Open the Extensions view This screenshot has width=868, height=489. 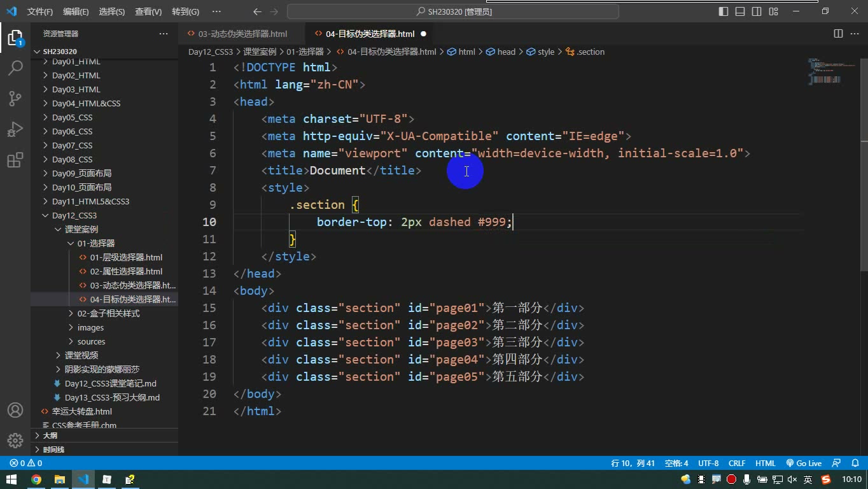point(15,160)
